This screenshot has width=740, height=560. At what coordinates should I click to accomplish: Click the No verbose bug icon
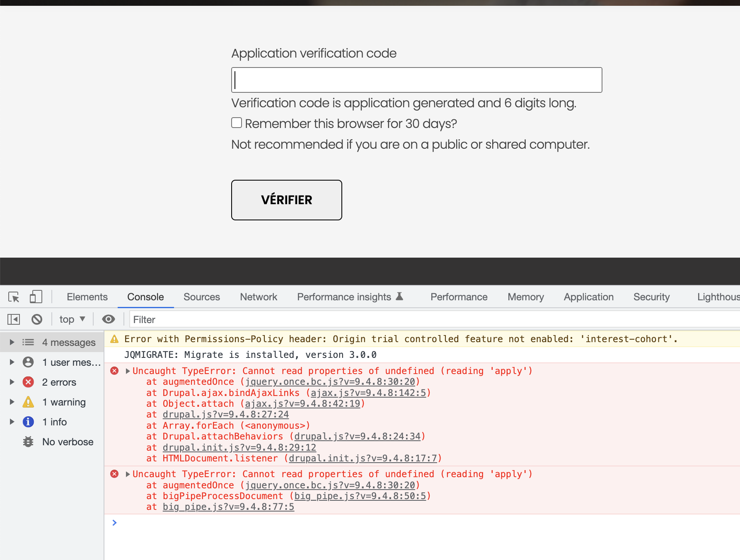tap(28, 442)
